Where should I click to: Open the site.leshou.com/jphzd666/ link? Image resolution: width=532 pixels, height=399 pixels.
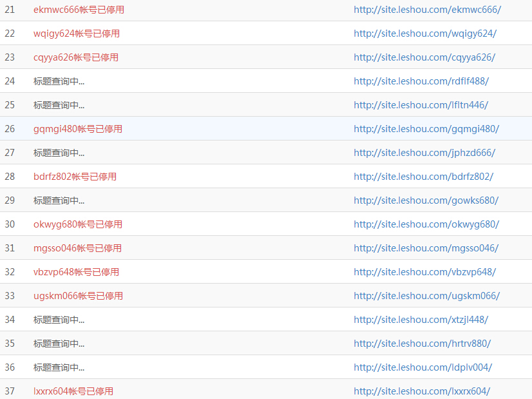[424, 153]
